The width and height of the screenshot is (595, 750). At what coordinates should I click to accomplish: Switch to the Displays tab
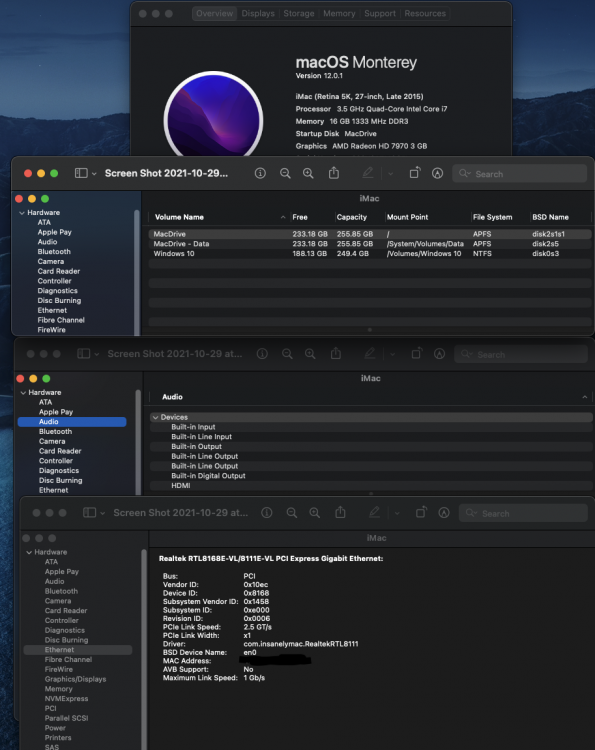258,13
